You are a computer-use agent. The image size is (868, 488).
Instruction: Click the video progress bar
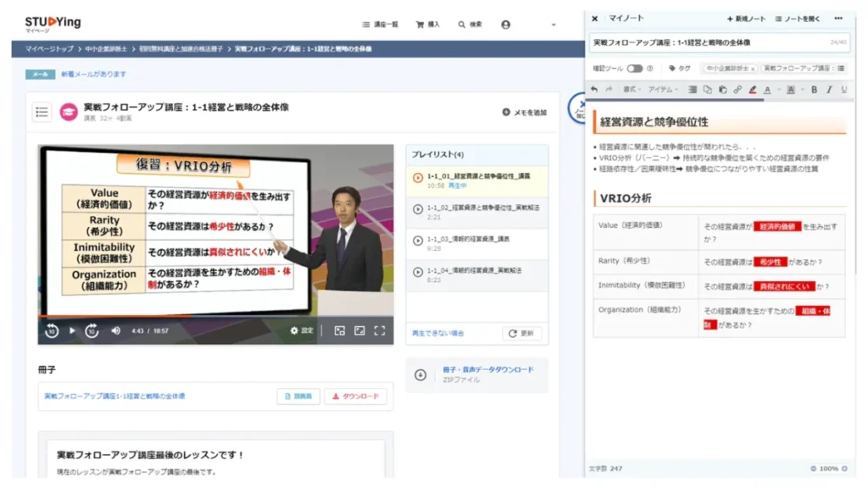click(x=215, y=316)
